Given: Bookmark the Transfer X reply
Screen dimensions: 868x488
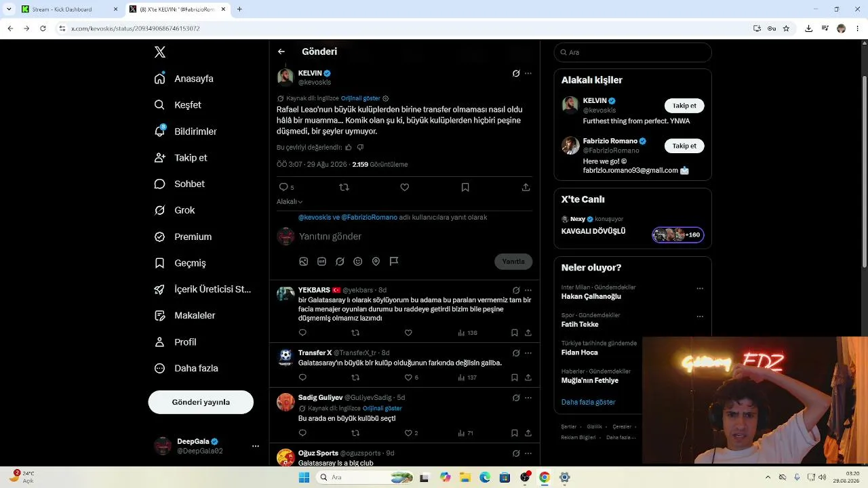Looking at the screenshot, I should point(515,378).
